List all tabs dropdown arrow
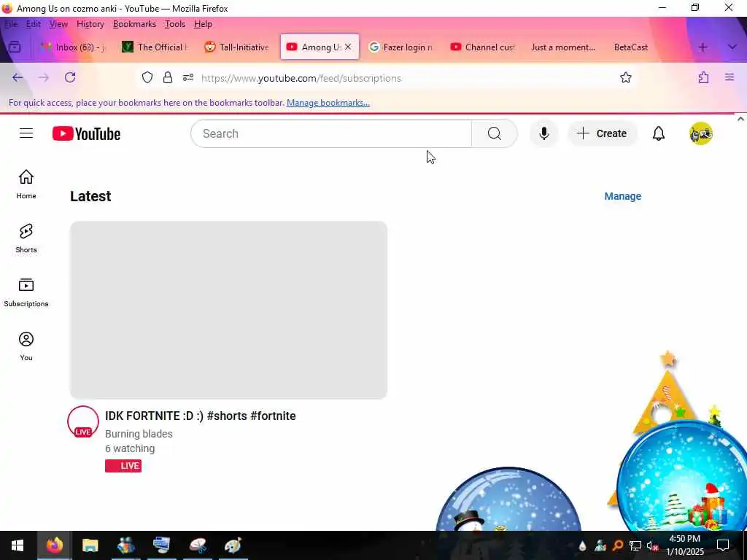747x560 pixels. [732, 47]
